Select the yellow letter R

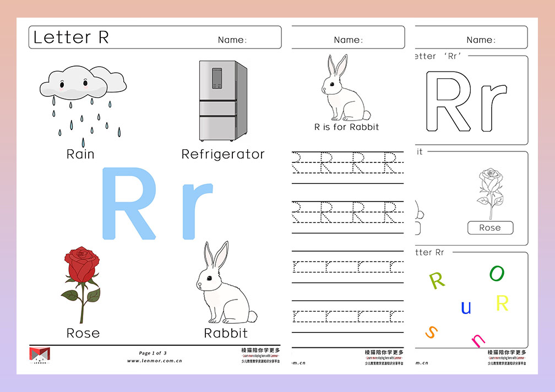pyautogui.click(x=502, y=303)
